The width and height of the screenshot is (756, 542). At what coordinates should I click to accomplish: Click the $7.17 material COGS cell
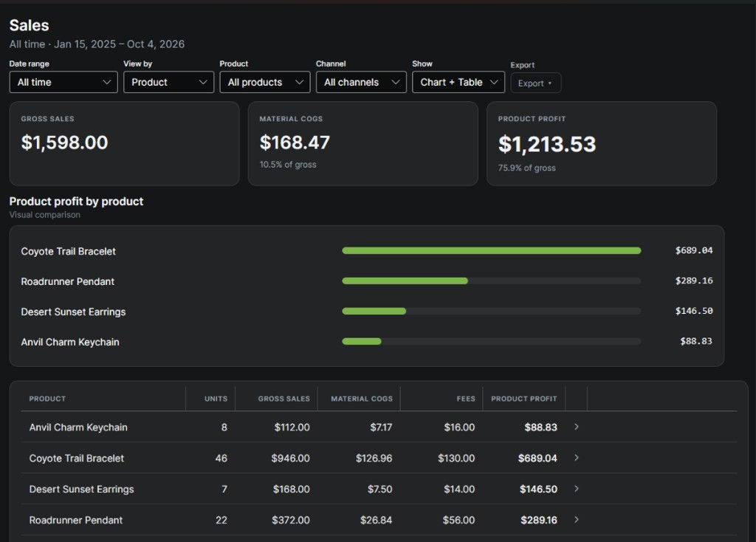coord(381,428)
